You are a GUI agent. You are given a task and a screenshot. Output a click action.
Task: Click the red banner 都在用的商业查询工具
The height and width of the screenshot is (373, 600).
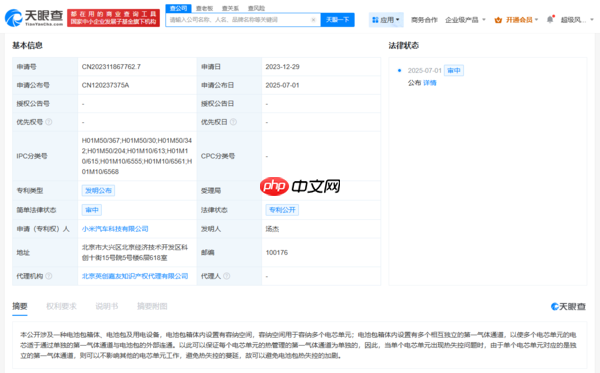[113, 18]
